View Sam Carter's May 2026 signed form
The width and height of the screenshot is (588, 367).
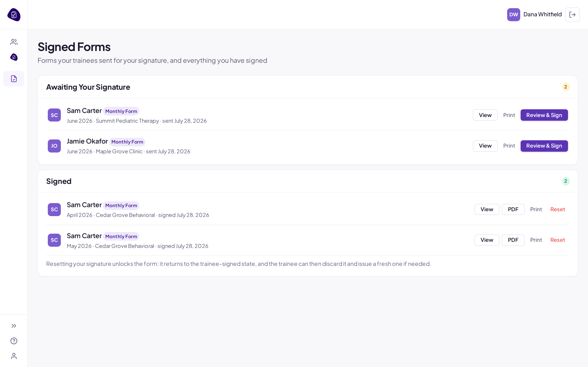(487, 240)
